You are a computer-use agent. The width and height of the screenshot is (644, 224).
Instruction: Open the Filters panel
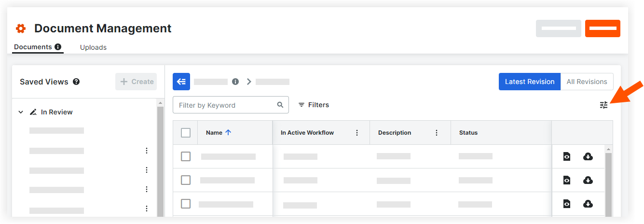pos(314,105)
